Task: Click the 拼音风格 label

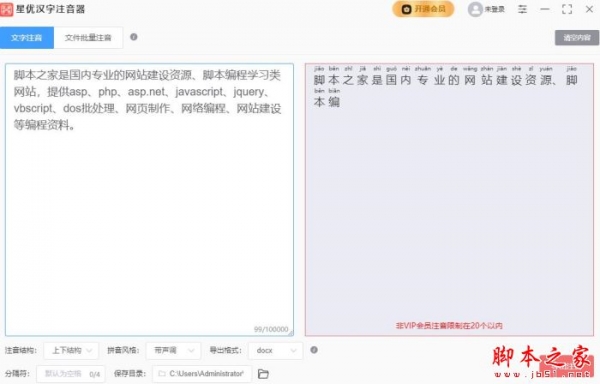Action: [x=123, y=350]
